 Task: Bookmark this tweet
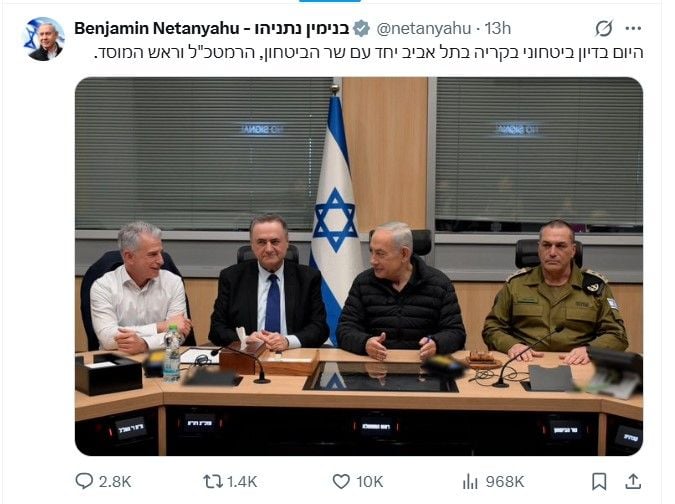point(599,481)
